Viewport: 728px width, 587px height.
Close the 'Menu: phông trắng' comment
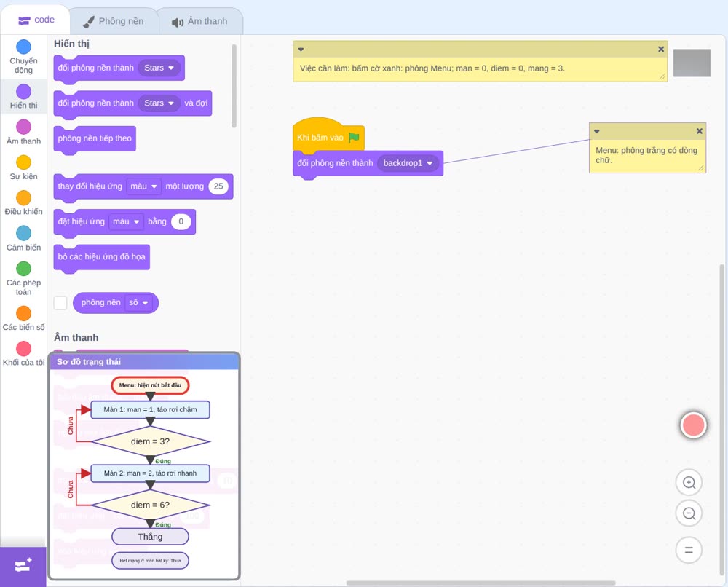pyautogui.click(x=699, y=131)
